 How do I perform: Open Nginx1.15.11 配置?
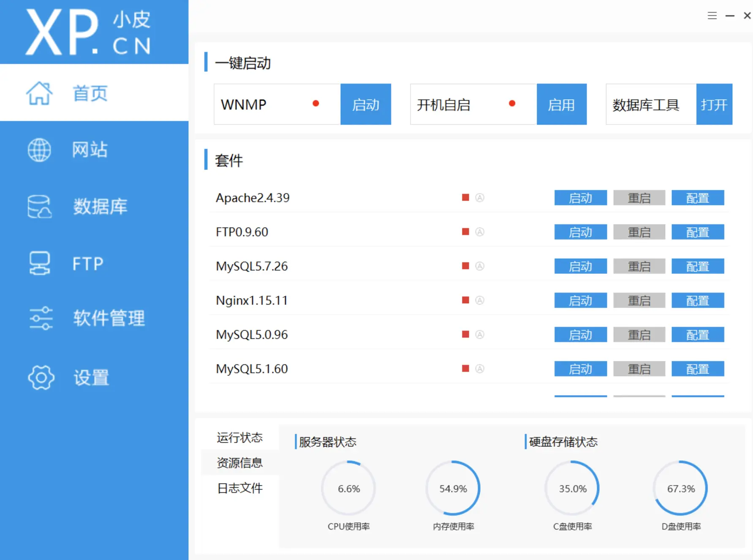click(698, 300)
